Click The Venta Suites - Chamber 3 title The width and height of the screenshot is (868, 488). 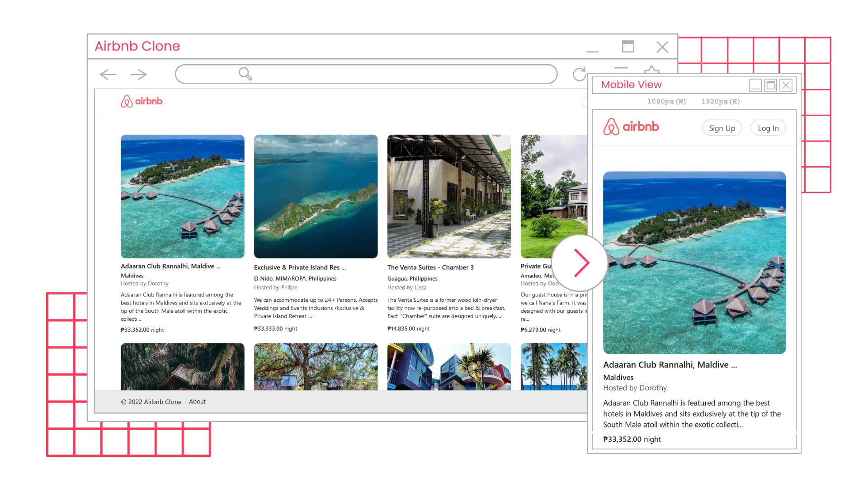430,267
